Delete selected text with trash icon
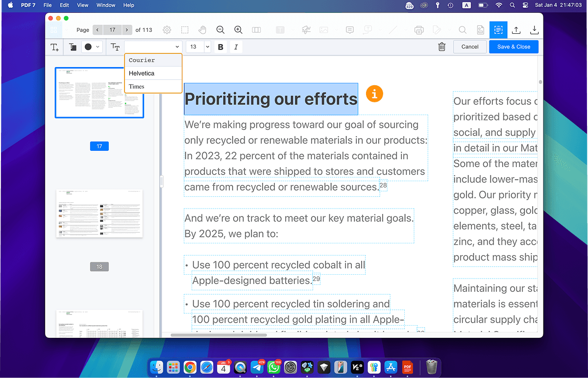This screenshot has width=588, height=378. [x=442, y=47]
